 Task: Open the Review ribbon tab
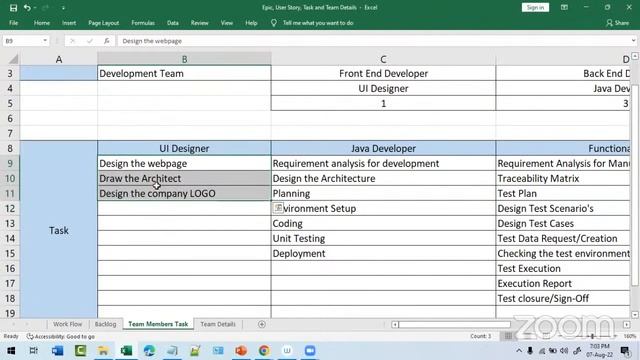[199, 23]
